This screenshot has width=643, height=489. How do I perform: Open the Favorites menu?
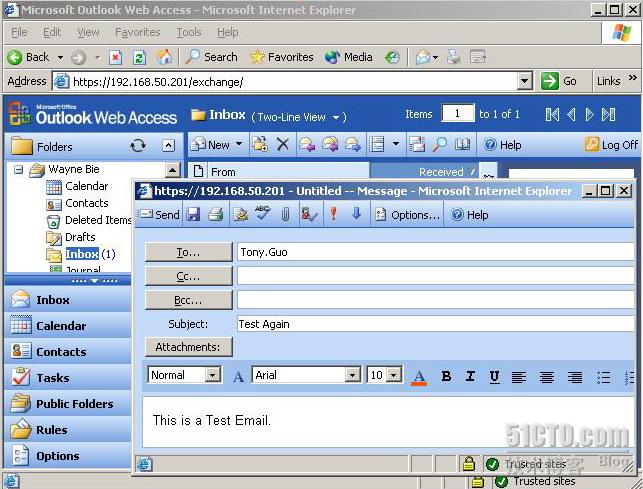(137, 32)
